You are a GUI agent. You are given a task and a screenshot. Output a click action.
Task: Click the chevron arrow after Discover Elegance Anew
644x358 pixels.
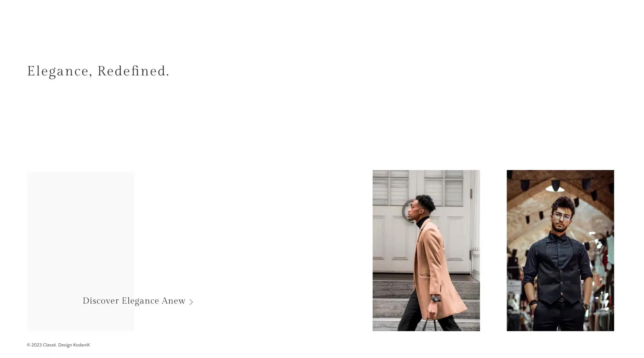click(191, 302)
